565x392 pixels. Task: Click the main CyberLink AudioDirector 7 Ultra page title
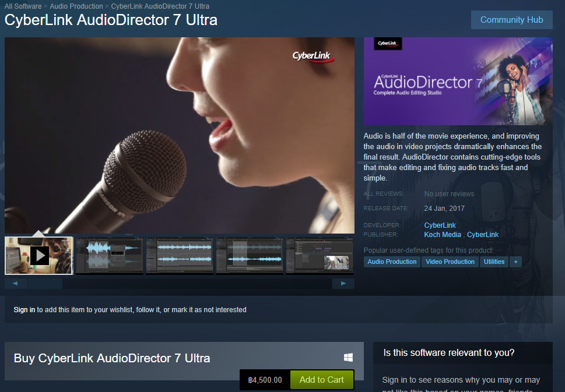111,20
